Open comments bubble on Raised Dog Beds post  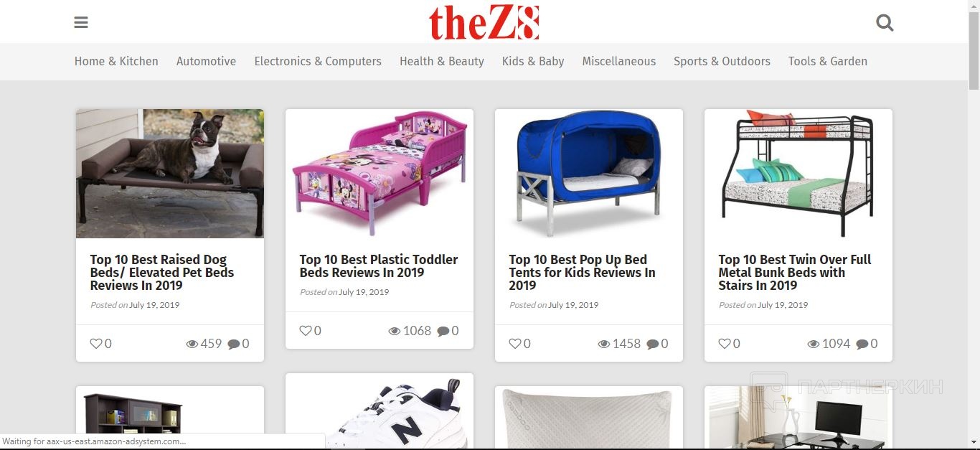[x=234, y=344]
